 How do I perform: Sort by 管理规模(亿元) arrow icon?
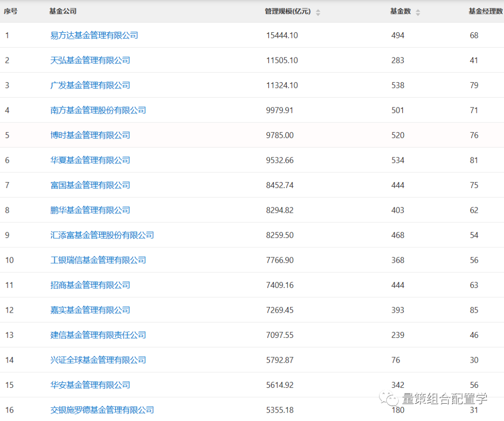coord(318,13)
